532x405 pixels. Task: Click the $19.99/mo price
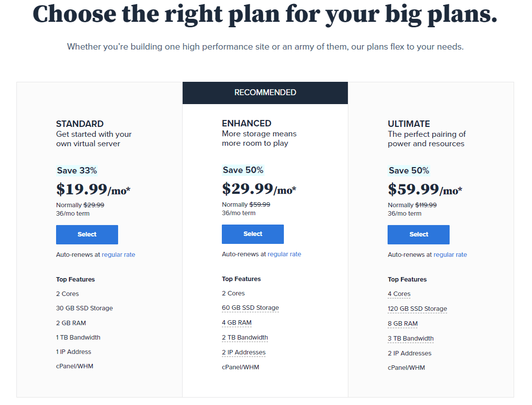pos(93,189)
